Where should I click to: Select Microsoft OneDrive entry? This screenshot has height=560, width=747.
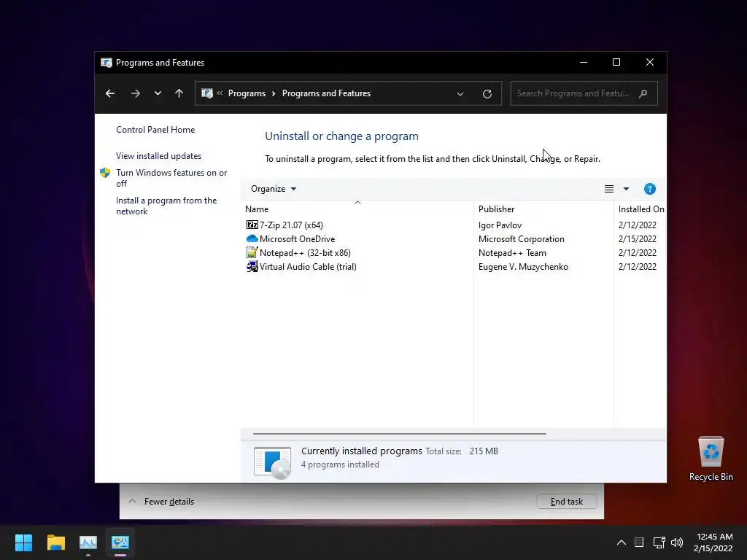click(x=298, y=239)
